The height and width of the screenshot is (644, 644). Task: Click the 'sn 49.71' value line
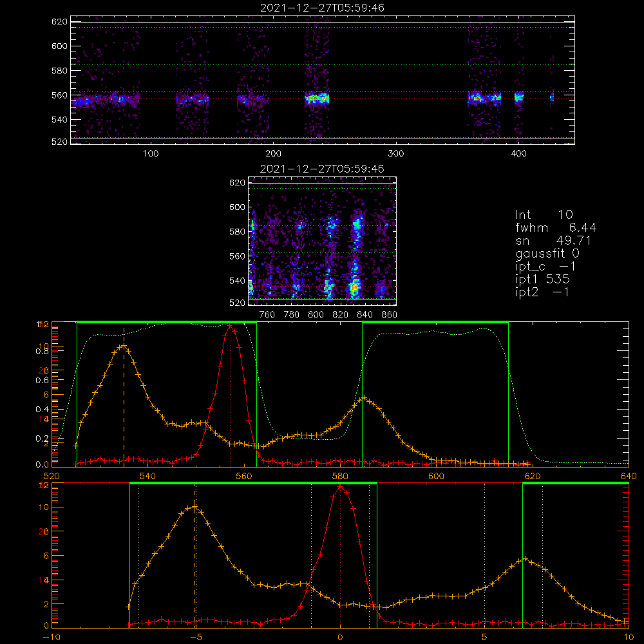(553, 240)
